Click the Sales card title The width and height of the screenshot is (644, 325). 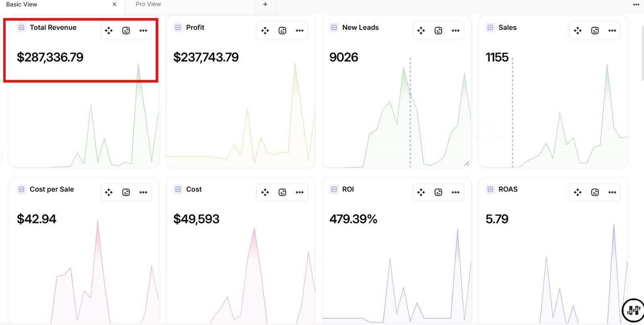[508, 27]
